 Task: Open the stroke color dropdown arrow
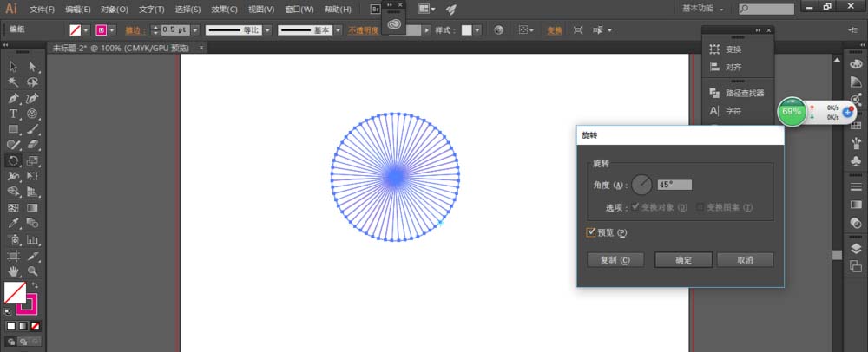click(x=112, y=30)
